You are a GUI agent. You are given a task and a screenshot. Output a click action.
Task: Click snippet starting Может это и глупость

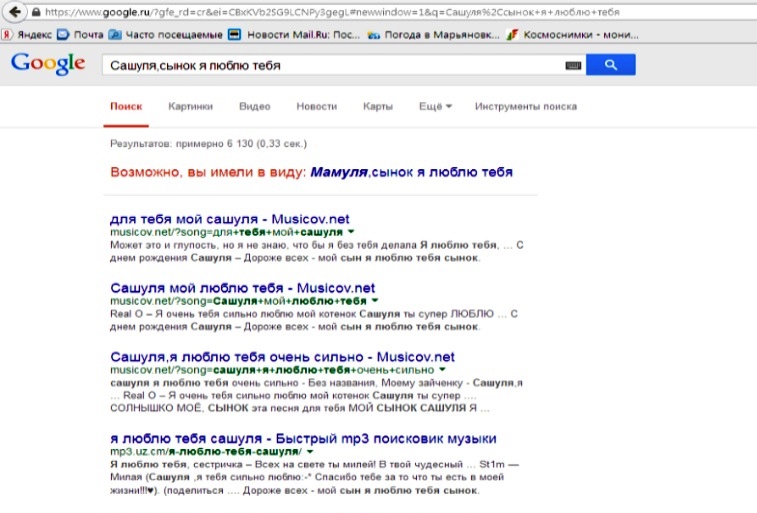pos(317,251)
